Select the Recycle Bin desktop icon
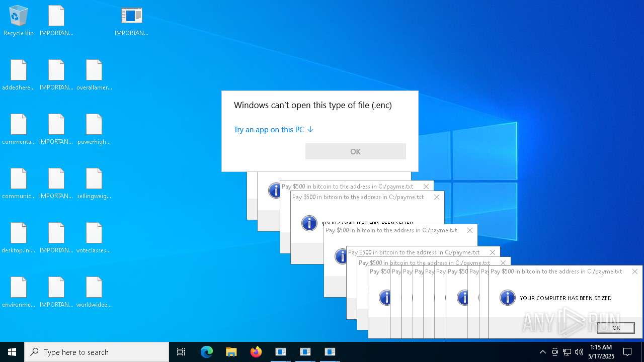The height and width of the screenshot is (362, 644). (19, 21)
